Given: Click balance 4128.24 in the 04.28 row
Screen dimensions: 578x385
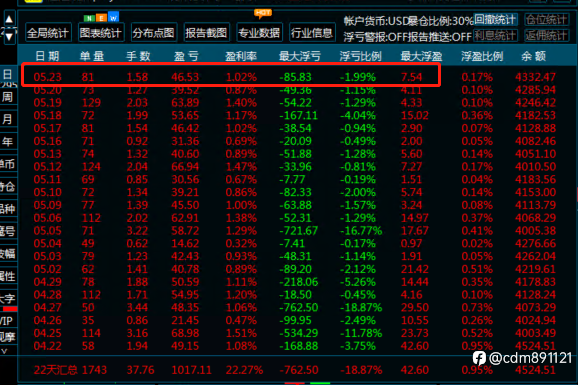Looking at the screenshot, I should (x=535, y=295).
